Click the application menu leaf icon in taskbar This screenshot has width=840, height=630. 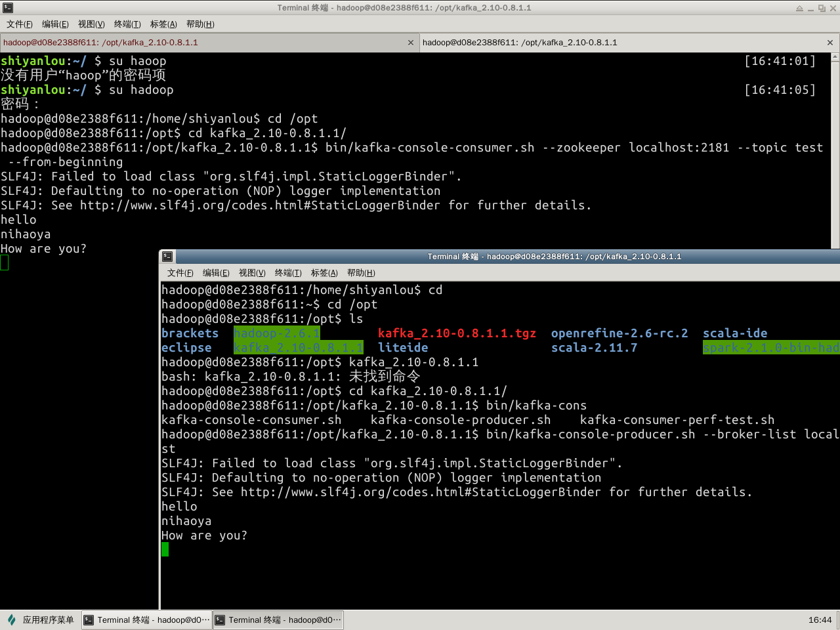click(x=11, y=619)
